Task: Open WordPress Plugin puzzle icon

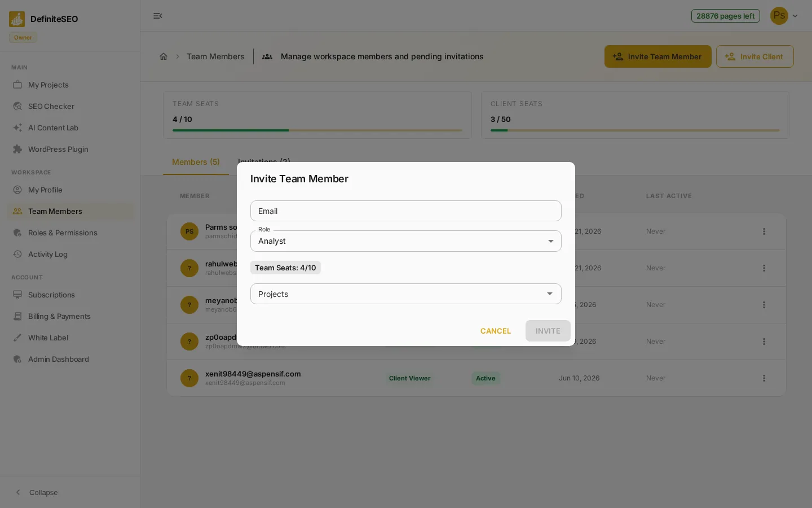Action: [17, 149]
